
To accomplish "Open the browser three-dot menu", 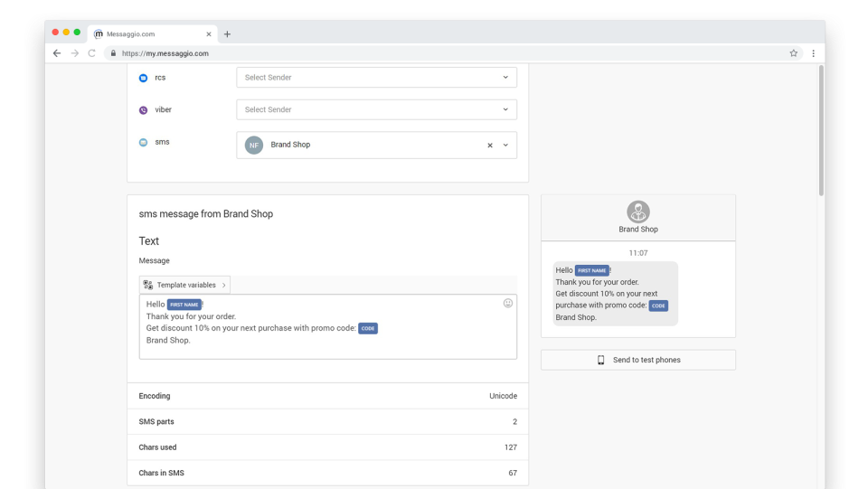I will pos(813,53).
